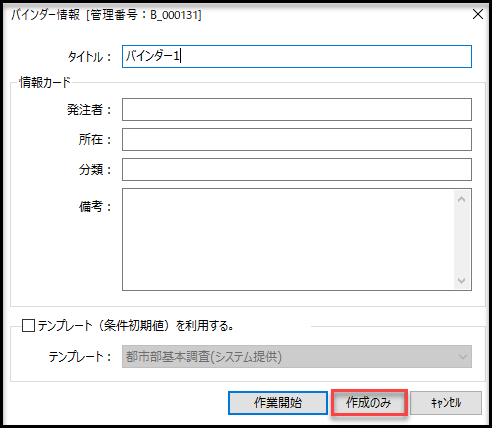Screen dimensions: 492x428
Task: Focus the 発注者 input field
Action: (297, 109)
